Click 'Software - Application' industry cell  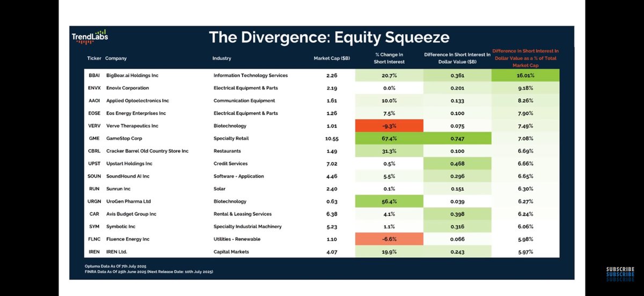(238, 176)
